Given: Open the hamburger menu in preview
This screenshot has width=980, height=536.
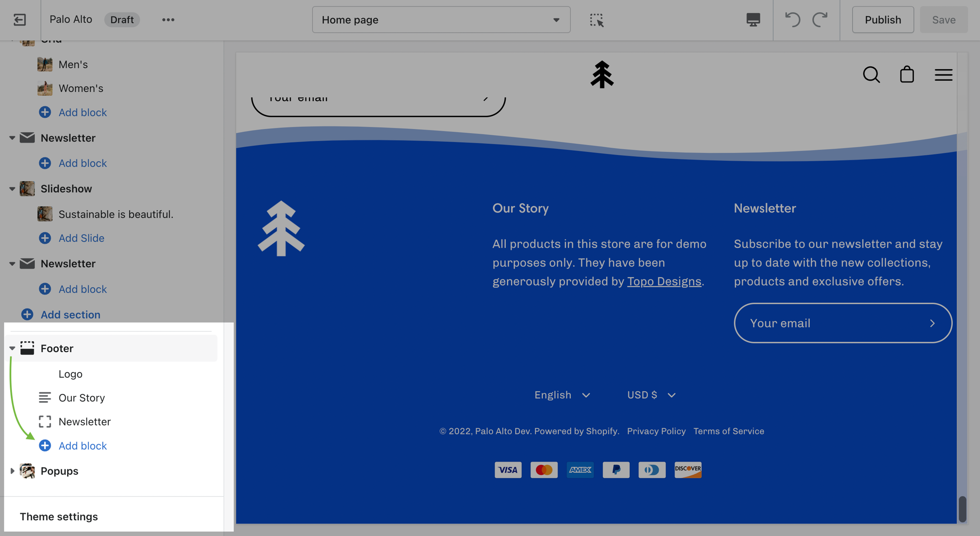Looking at the screenshot, I should point(943,75).
